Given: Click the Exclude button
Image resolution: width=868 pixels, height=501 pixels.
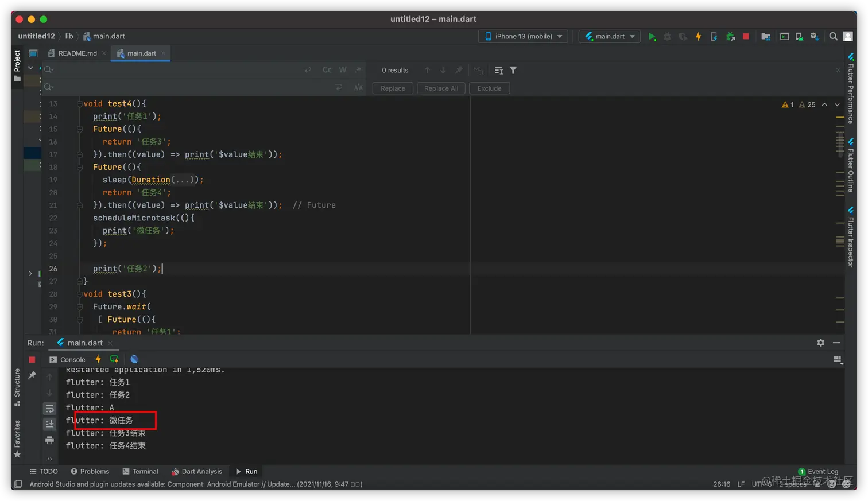Looking at the screenshot, I should [x=489, y=88].
